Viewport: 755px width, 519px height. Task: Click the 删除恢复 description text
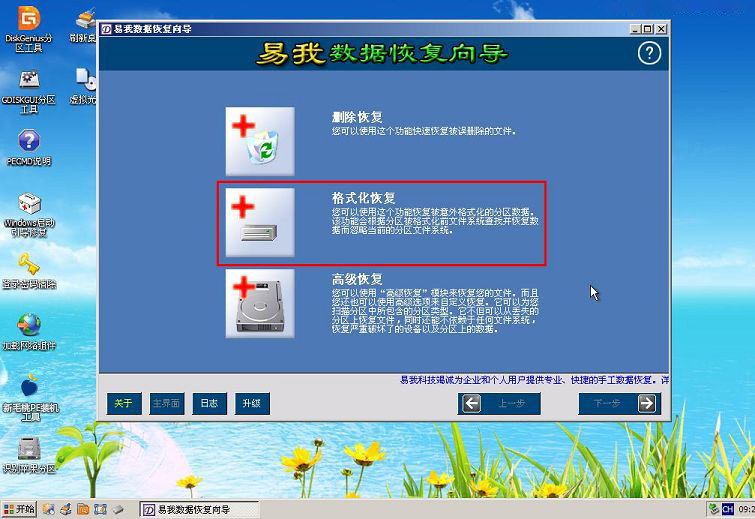click(424, 131)
